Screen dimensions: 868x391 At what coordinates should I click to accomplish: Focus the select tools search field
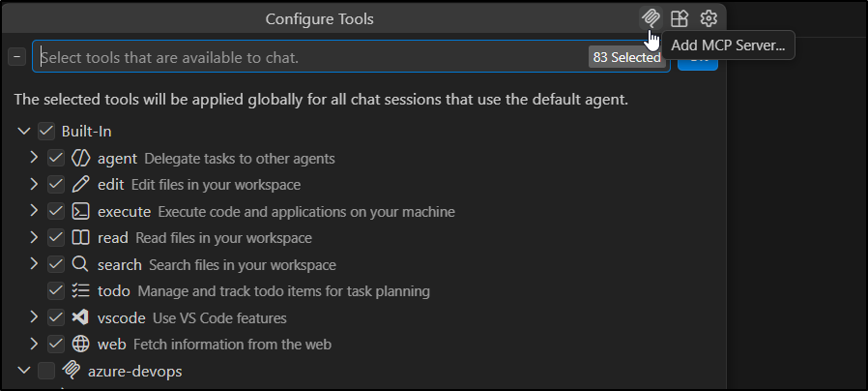tap(309, 57)
